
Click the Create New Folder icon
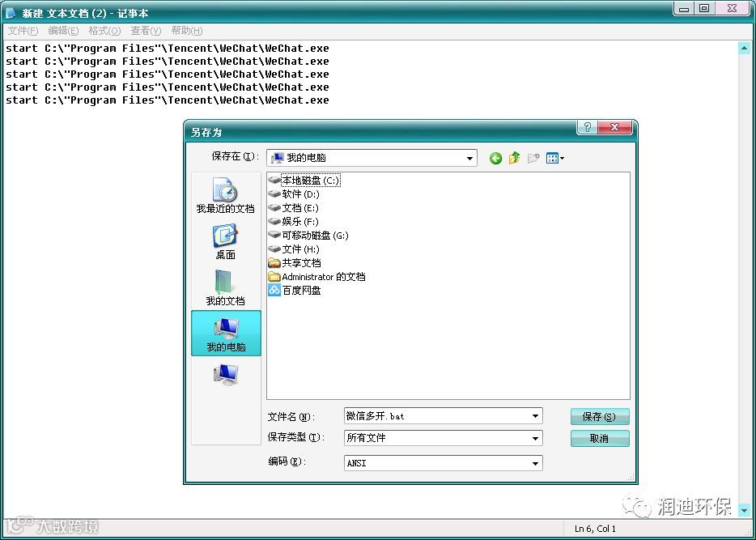[533, 158]
